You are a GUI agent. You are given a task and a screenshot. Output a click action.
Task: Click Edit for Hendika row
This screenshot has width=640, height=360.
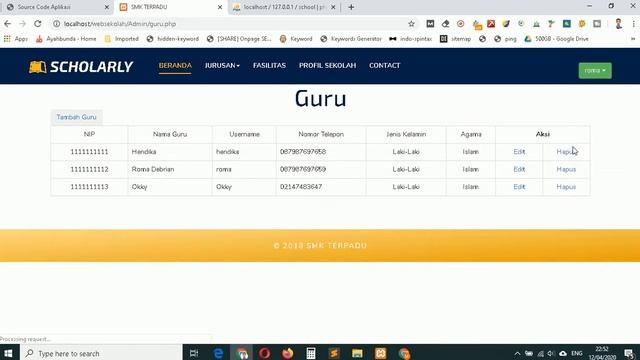point(519,152)
